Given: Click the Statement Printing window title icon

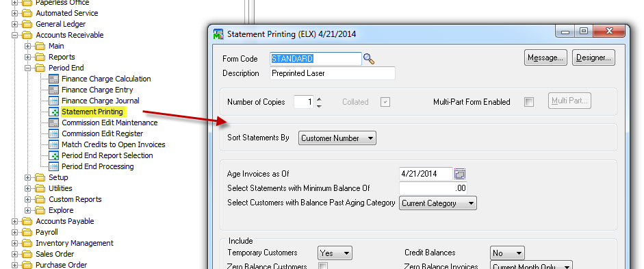Looking at the screenshot, I should [x=218, y=34].
